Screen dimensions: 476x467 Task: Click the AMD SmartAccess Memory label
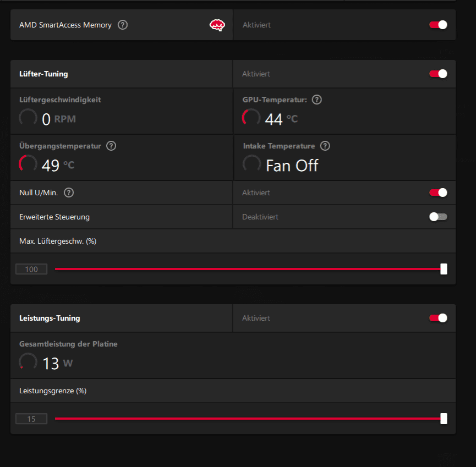(65, 25)
